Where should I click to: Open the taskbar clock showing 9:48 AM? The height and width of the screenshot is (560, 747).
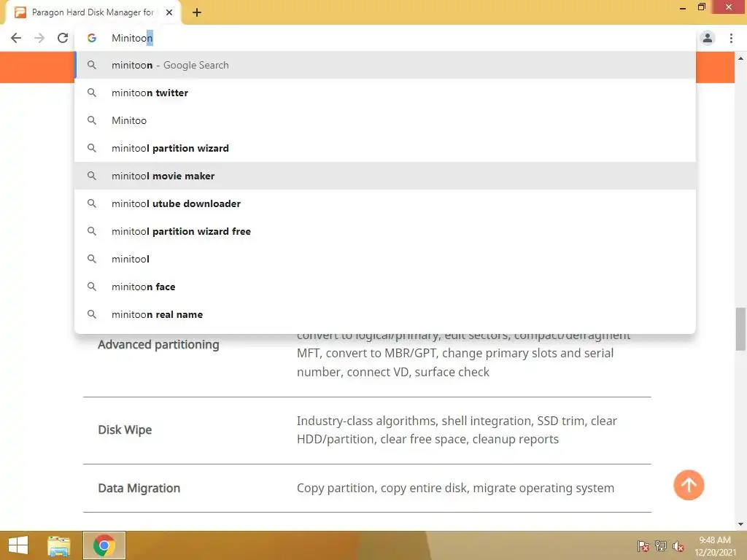click(715, 546)
